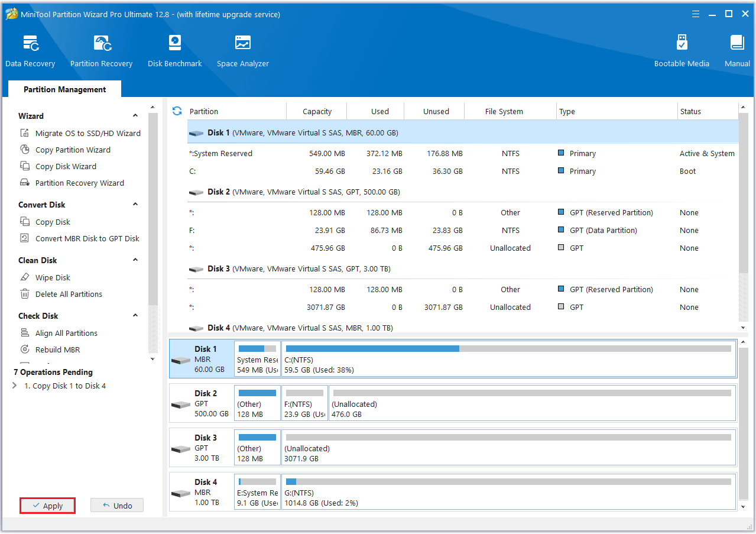756x534 pixels.
Task: Sort by Partition column header
Action: (x=236, y=111)
